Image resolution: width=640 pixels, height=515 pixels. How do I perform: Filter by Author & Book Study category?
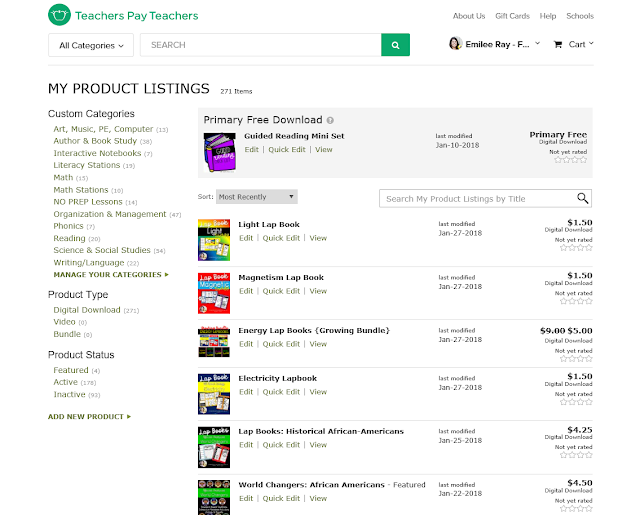tap(95, 141)
